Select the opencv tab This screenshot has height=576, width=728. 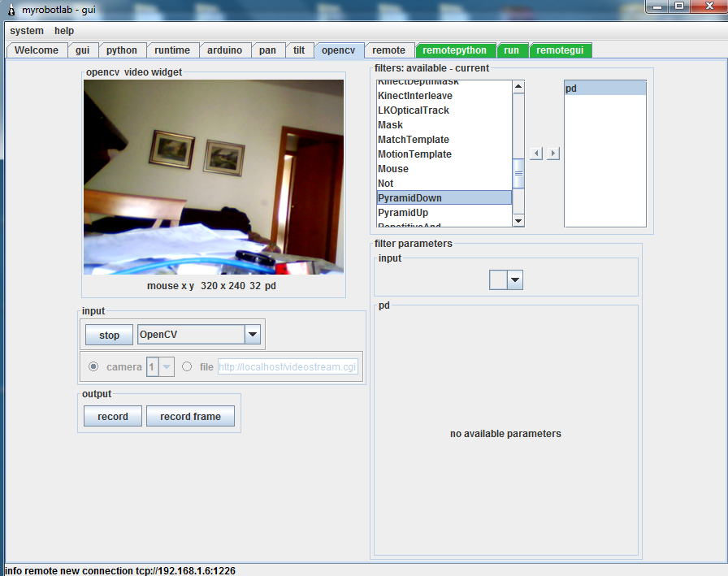339,50
